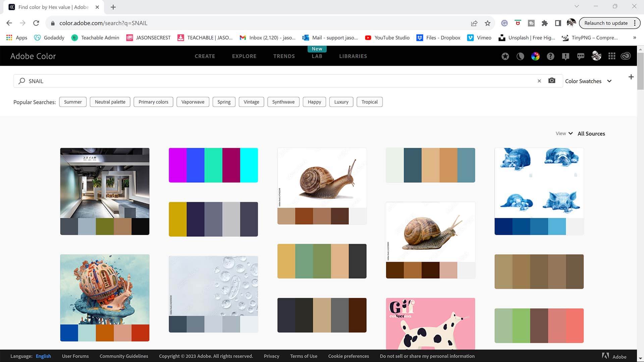Open the user profile avatar in Adobe header
644x362 pixels.
coord(596,56)
